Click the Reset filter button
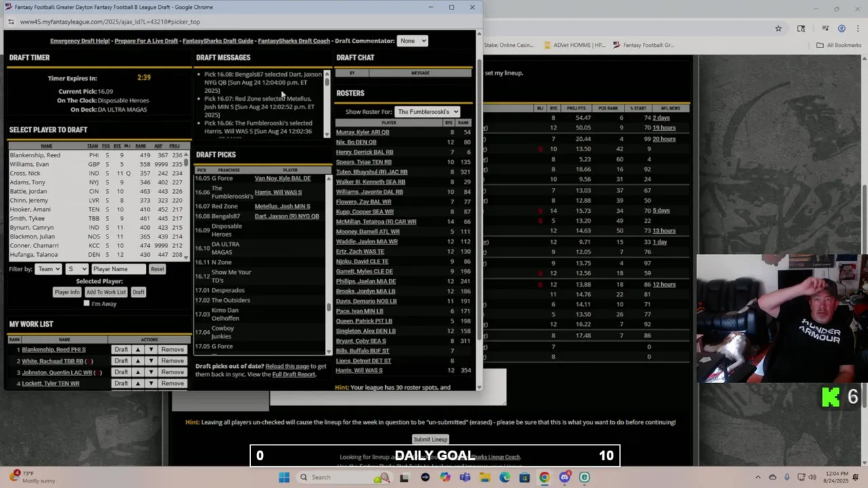Image resolution: width=868 pixels, height=488 pixels. coord(157,269)
